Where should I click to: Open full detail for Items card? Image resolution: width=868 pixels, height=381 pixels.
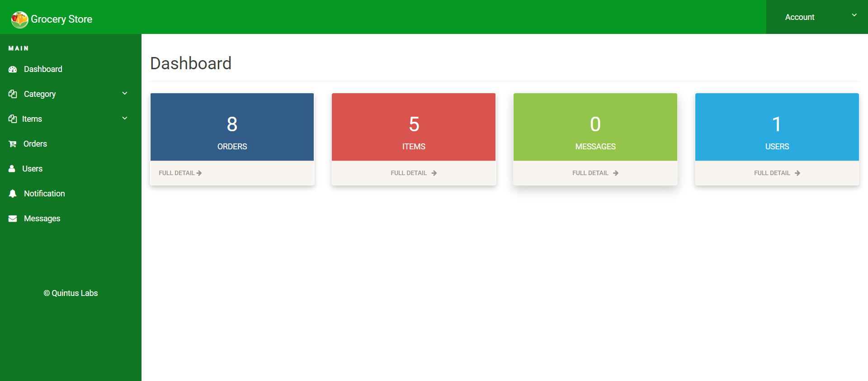coord(409,173)
